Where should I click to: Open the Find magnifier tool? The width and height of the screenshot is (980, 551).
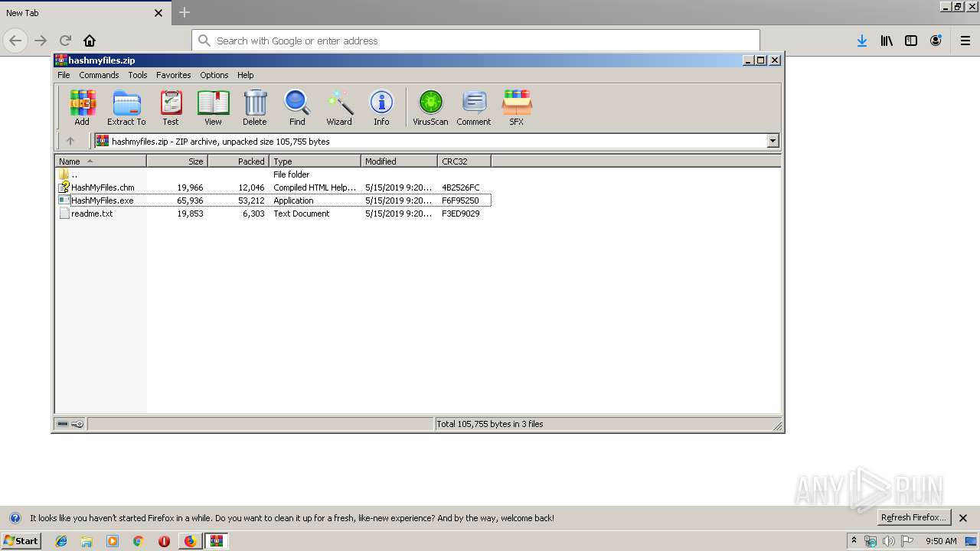pos(297,107)
